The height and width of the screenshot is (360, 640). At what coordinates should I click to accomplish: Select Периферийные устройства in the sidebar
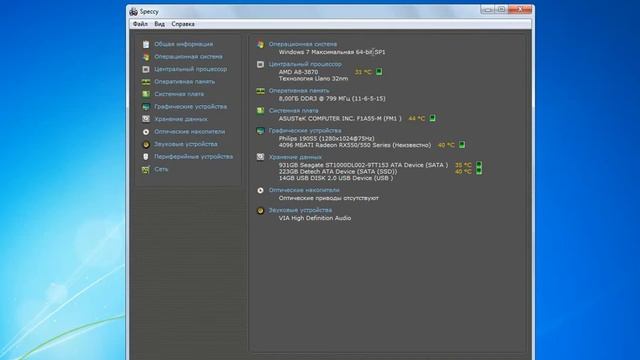[x=194, y=157]
